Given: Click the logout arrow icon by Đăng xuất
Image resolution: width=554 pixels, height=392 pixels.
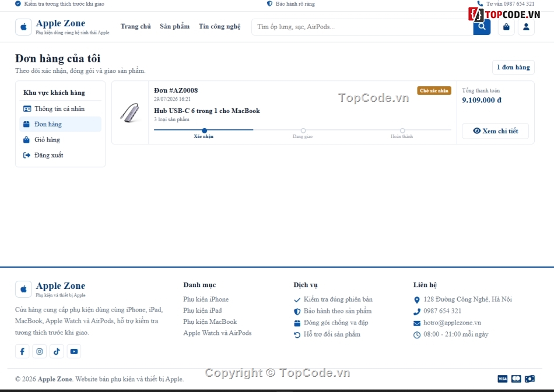Looking at the screenshot, I should click(x=27, y=156).
